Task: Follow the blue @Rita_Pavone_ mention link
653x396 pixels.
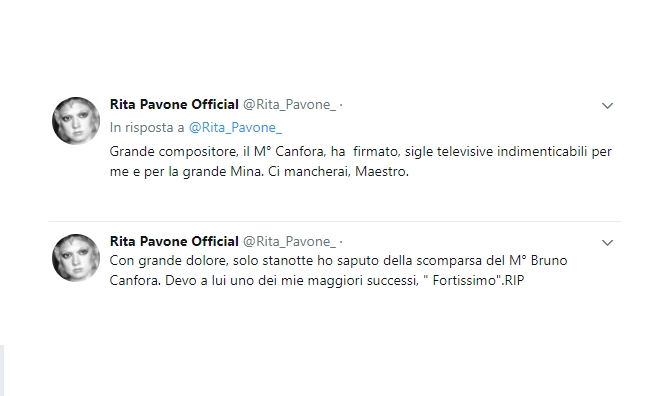Action: 235,127
